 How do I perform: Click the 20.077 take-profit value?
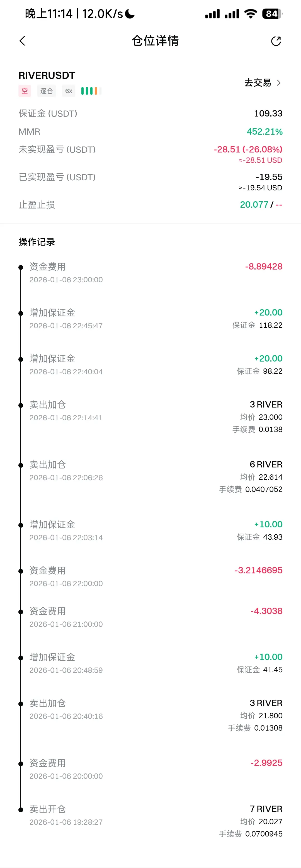pyautogui.click(x=254, y=205)
